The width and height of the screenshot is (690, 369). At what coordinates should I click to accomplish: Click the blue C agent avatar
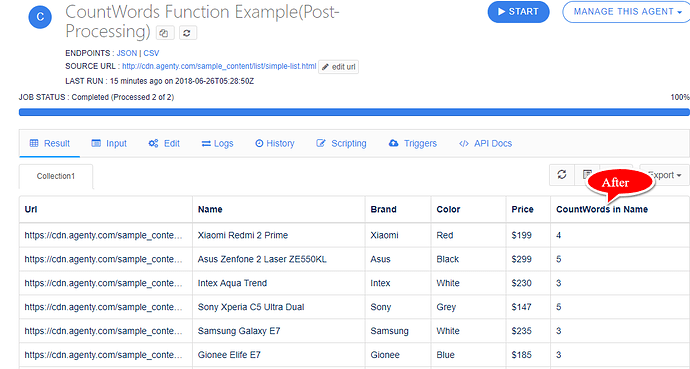point(40,17)
